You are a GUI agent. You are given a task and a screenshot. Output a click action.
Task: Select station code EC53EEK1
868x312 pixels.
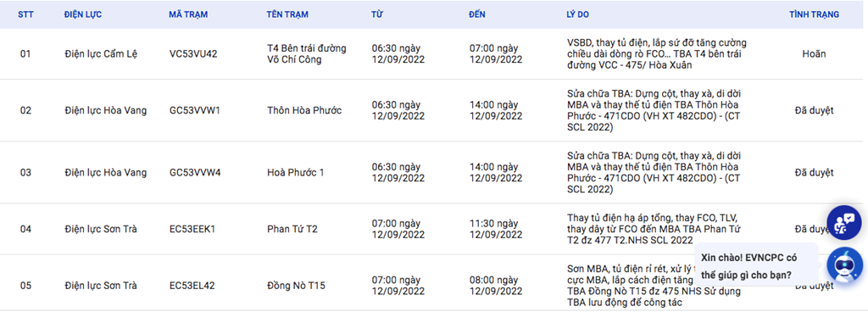(192, 229)
